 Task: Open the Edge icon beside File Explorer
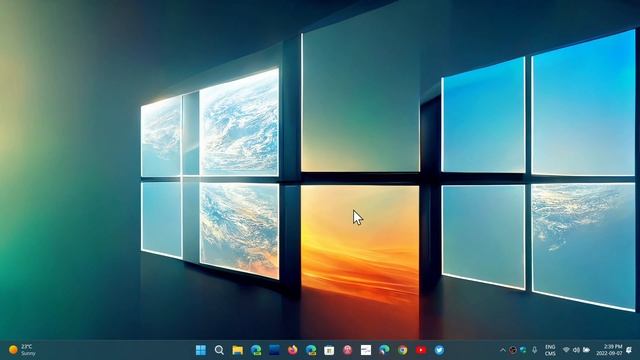[x=256, y=350]
